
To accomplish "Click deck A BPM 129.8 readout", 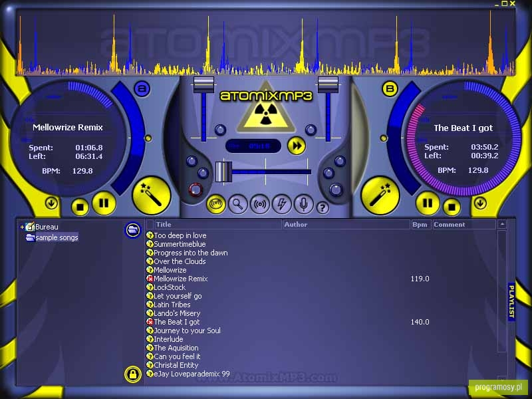I will pos(82,171).
